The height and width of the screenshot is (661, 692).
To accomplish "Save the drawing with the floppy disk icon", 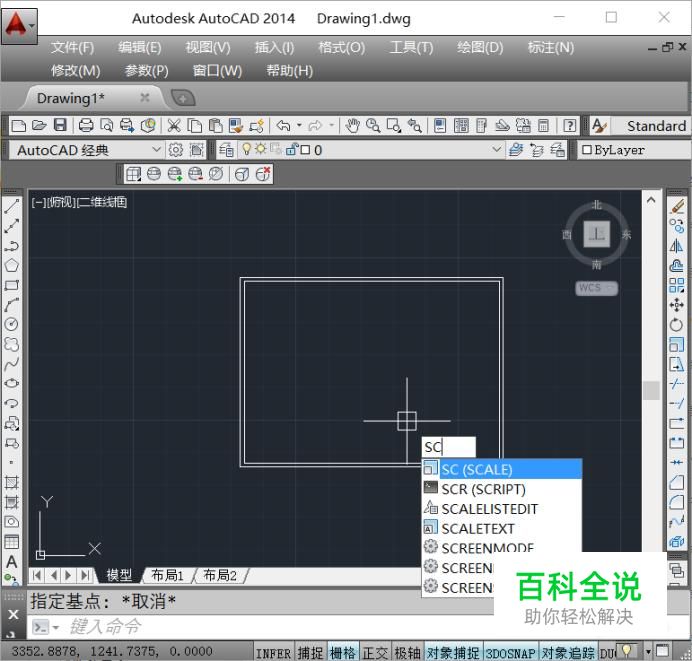I will [x=60, y=125].
